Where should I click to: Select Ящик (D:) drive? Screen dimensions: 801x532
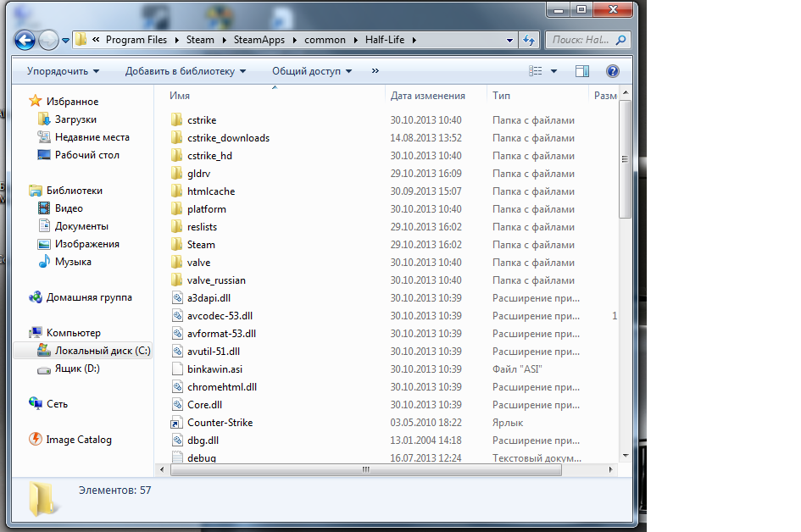click(x=77, y=369)
